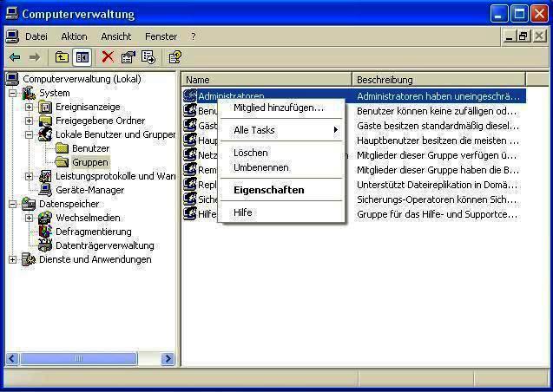Click the Geräte-Manager tree icon
553x392 pixels.
coord(45,190)
